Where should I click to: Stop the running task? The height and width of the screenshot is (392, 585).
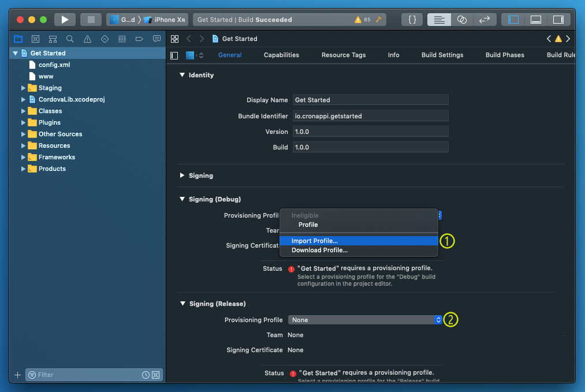[91, 20]
